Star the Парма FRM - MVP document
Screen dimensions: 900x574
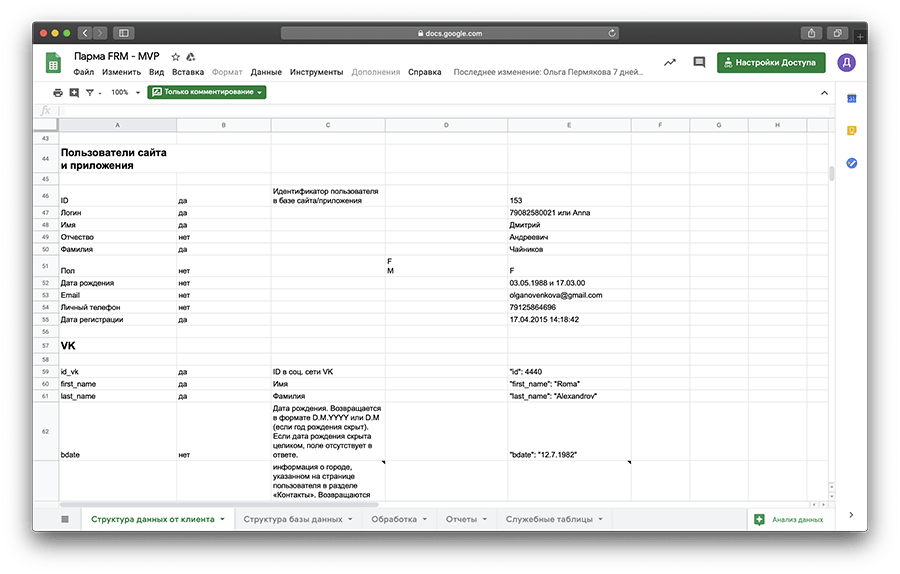176,57
